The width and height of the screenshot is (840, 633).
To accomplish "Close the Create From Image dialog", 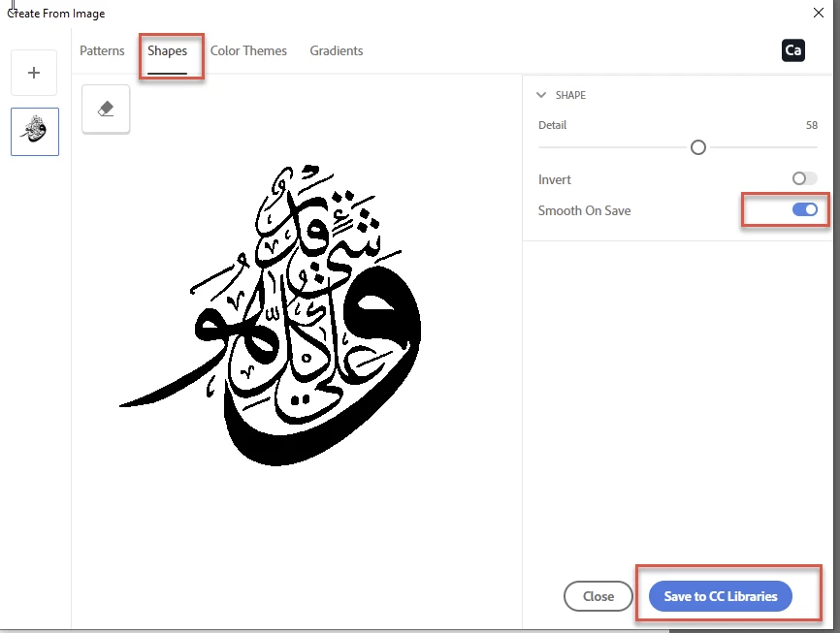I will 819,13.
